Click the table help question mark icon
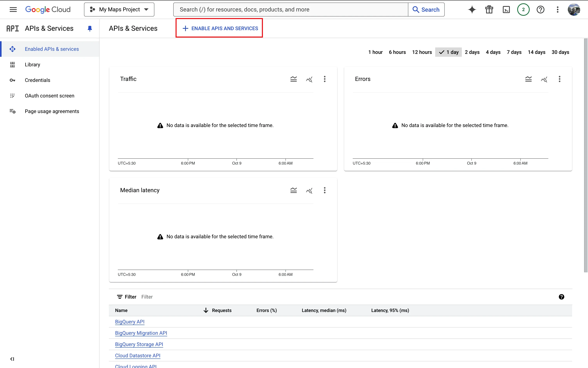 coord(562,297)
